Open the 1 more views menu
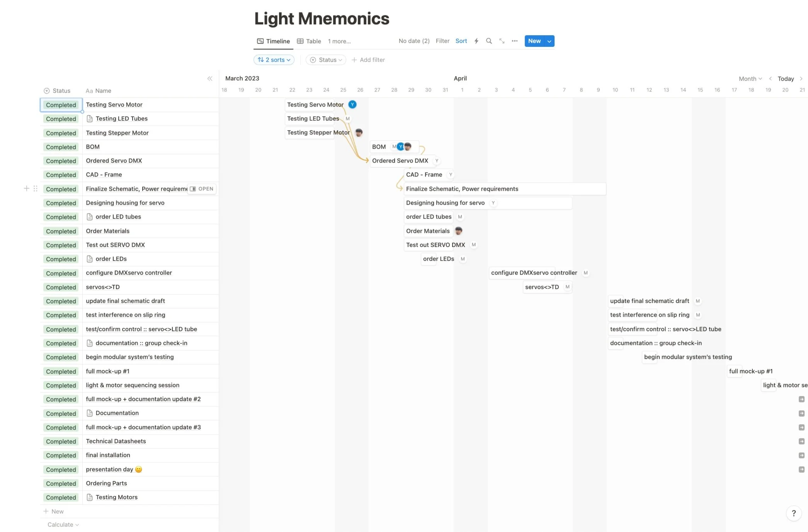Screen dimensions: 808x532 coord(339,41)
